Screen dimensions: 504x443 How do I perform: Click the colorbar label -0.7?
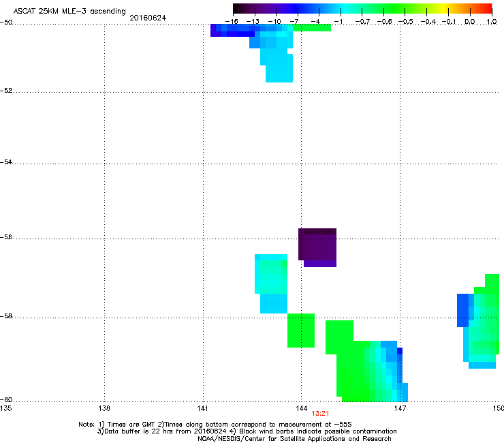pos(362,22)
